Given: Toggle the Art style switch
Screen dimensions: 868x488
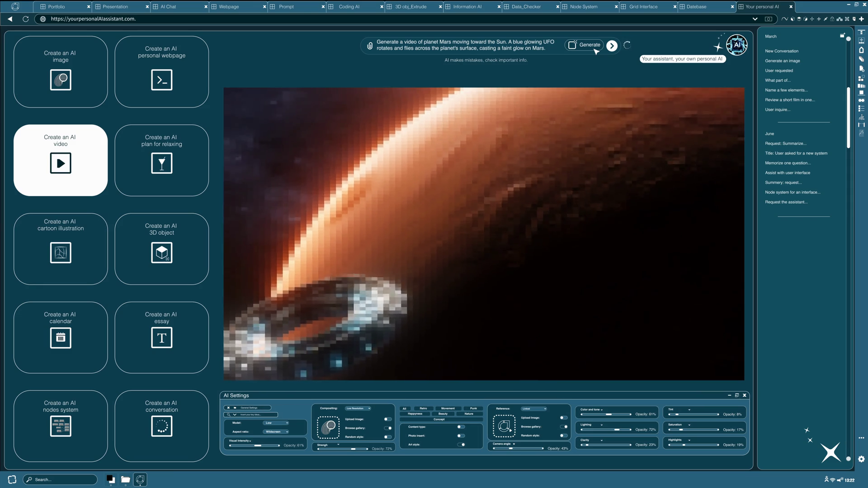Looking at the screenshot, I should coord(461,445).
